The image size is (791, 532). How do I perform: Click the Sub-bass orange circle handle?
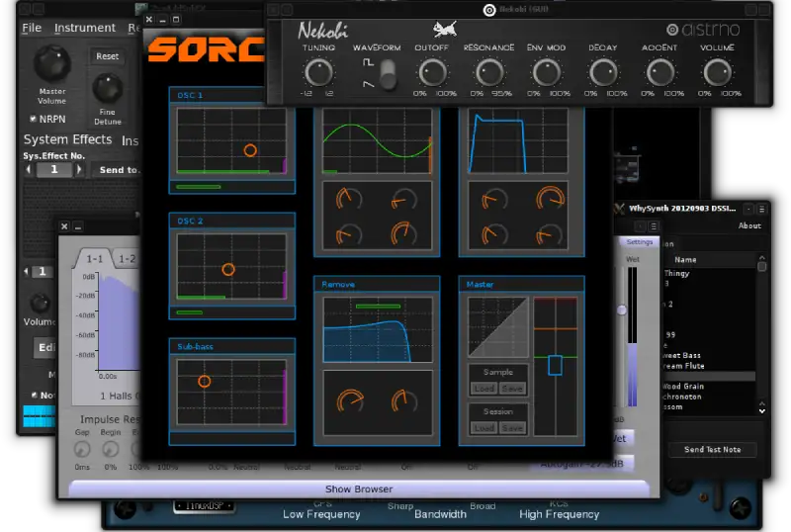click(204, 381)
